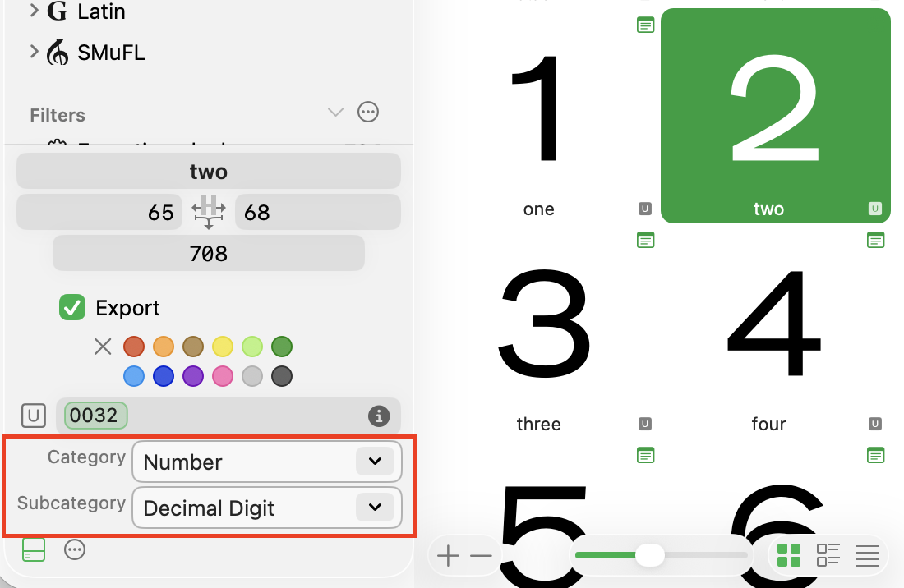
Task: Expand the SMuFL tree item
Action: pos(34,52)
